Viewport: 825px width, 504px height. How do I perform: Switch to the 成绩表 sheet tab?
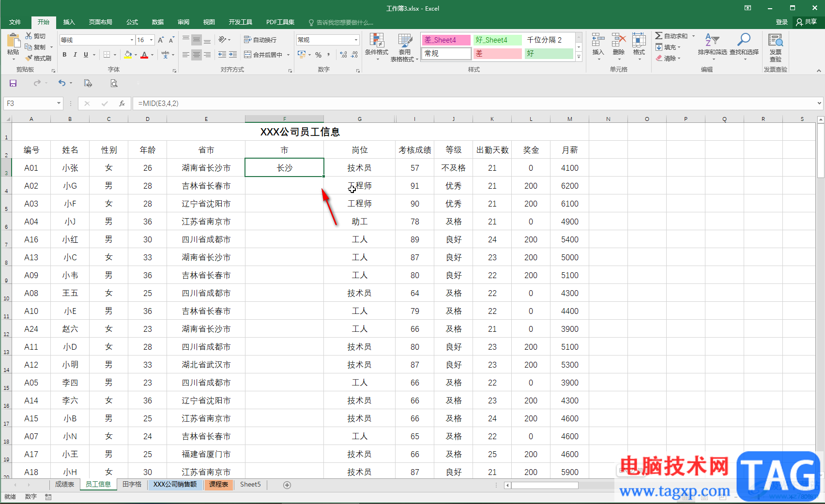coord(64,485)
